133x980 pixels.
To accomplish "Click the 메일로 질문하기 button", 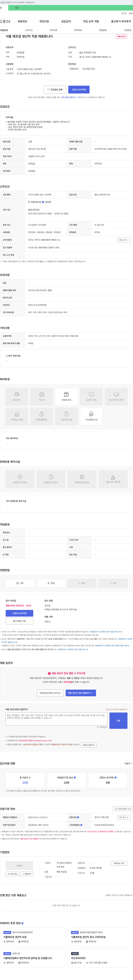I will point(89,745).
